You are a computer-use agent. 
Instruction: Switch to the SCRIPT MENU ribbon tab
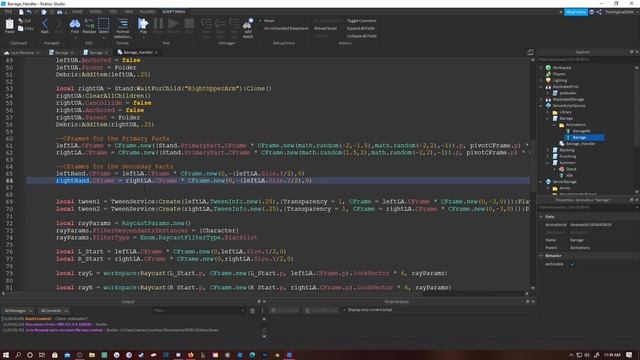pyautogui.click(x=173, y=12)
